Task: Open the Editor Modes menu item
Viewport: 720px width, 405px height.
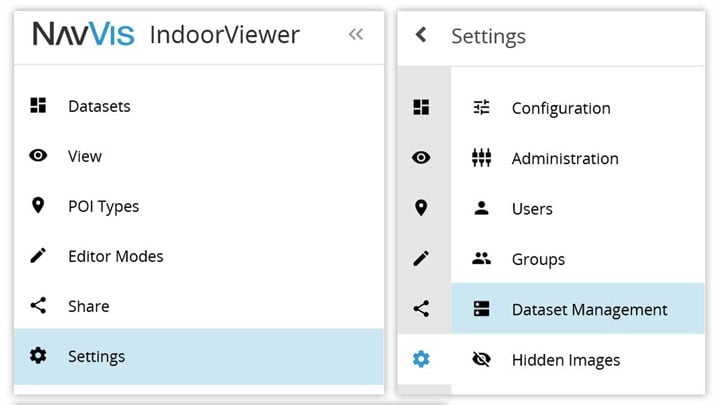Action: click(199, 256)
